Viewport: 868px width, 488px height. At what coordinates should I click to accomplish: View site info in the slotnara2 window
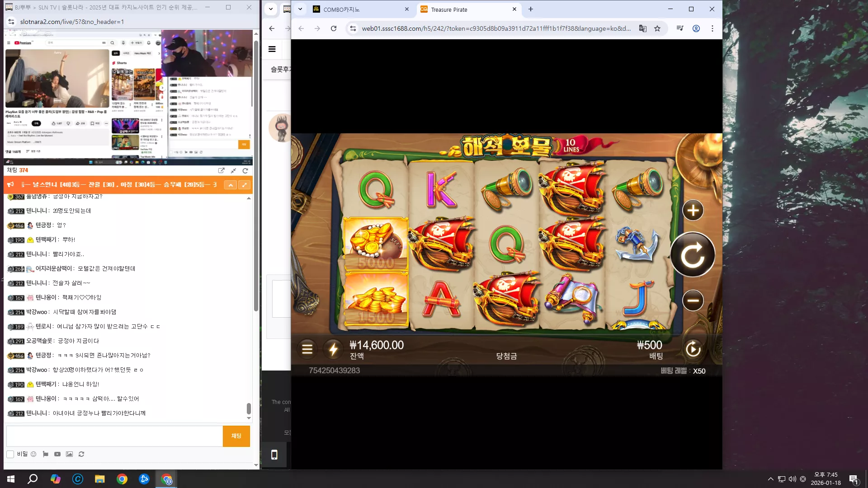point(11,22)
